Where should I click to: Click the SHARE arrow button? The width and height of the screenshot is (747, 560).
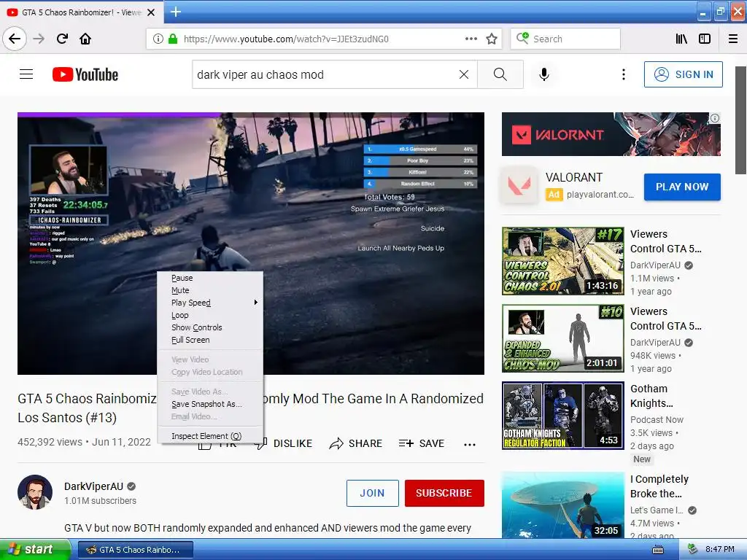[356, 443]
